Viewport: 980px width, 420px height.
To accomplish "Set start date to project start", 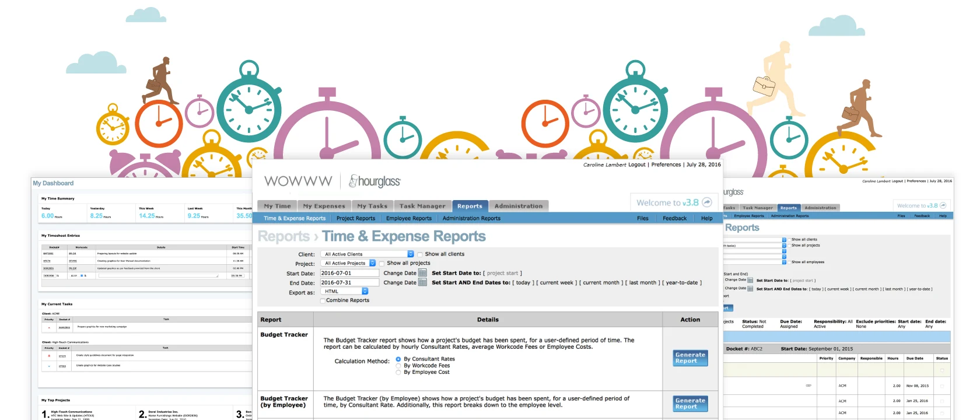I will pos(502,273).
